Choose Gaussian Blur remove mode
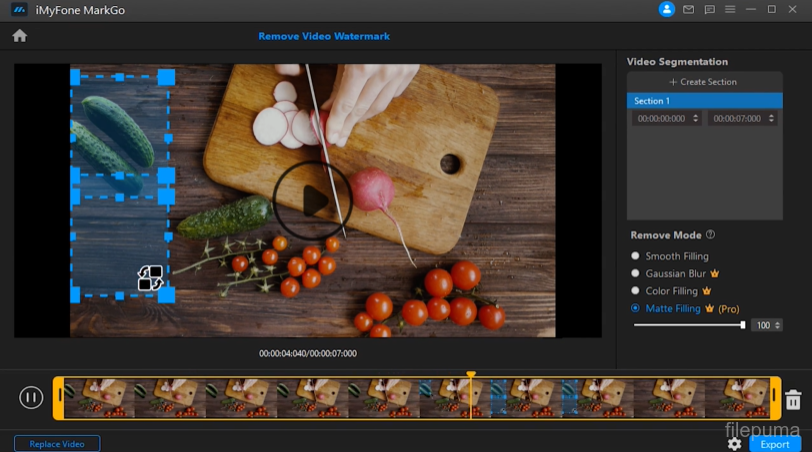The height and width of the screenshot is (452, 812). pos(636,273)
